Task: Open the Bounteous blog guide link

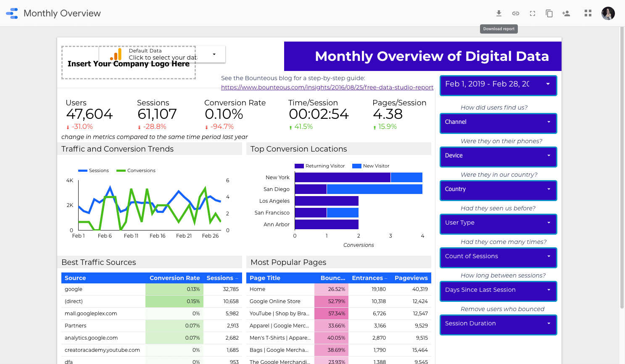Action: (x=327, y=87)
